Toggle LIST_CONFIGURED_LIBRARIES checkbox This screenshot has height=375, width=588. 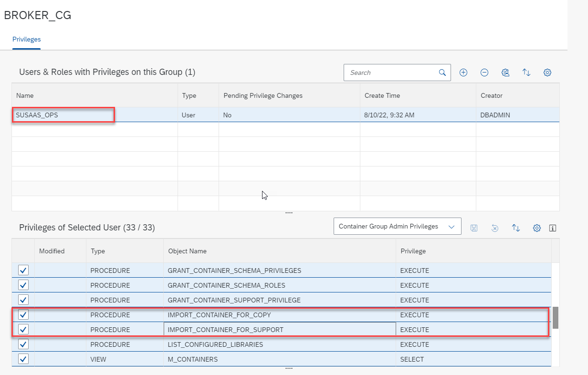pos(23,344)
